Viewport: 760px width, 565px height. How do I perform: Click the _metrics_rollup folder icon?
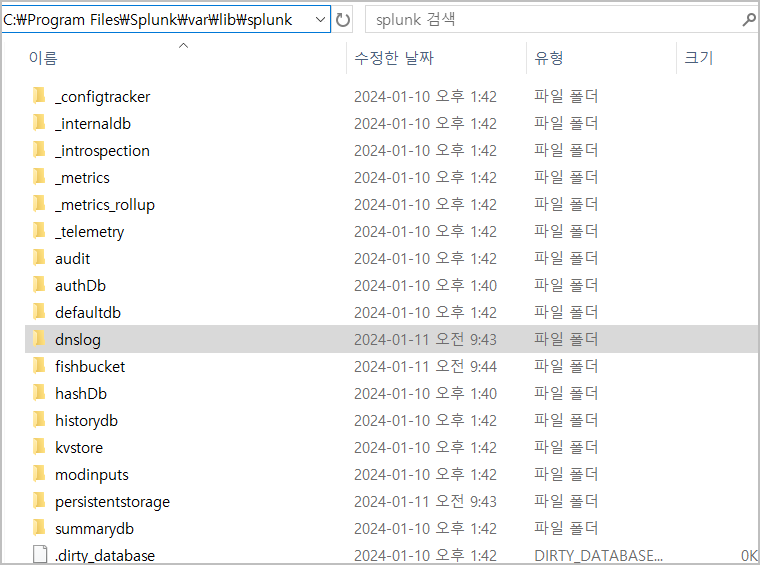click(39, 204)
